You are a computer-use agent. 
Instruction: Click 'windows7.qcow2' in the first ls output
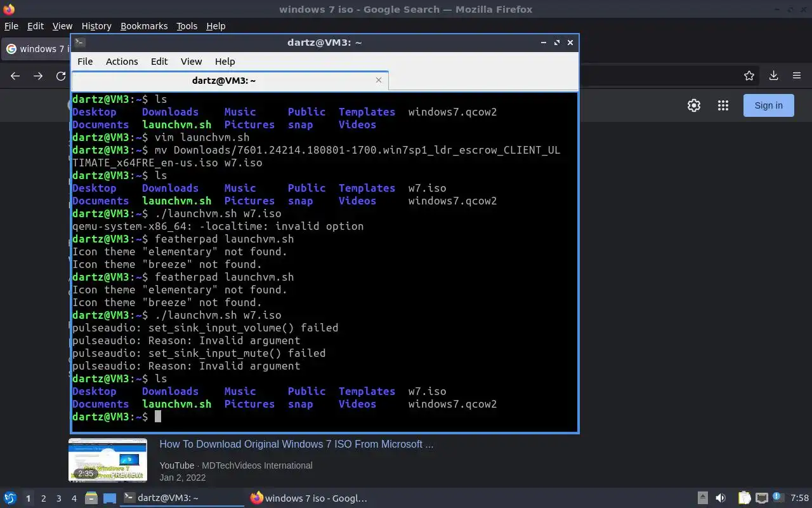click(x=453, y=112)
